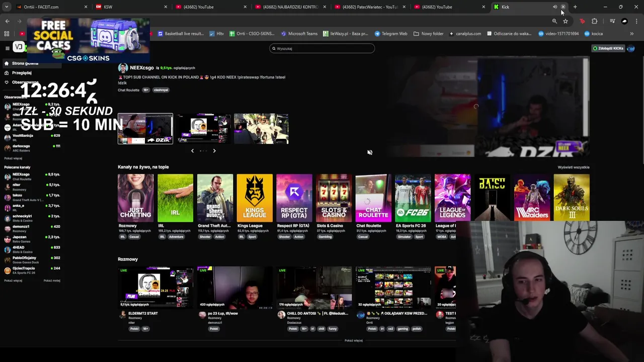Open the canalplus.com bookmark
This screenshot has width=644, height=362.
(465, 34)
